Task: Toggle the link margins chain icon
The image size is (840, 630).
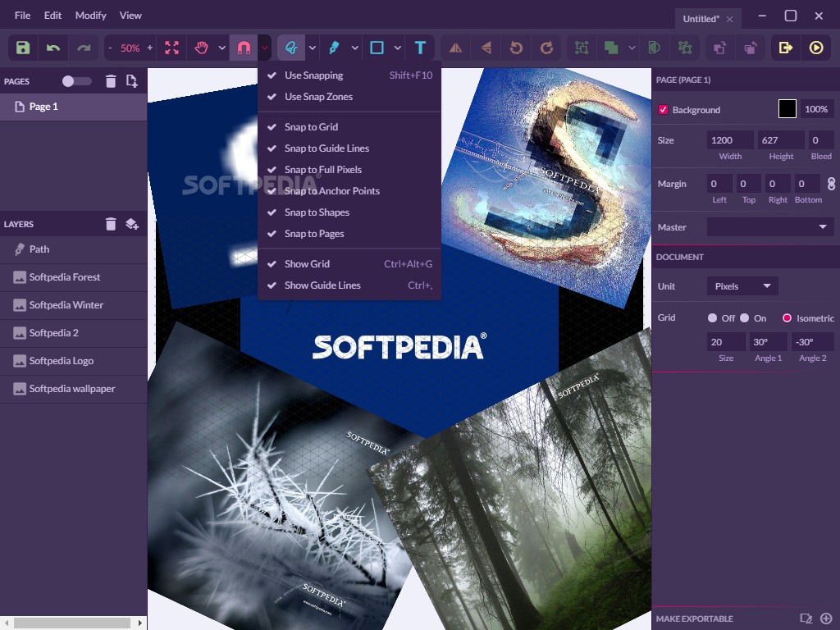Action: (x=831, y=184)
